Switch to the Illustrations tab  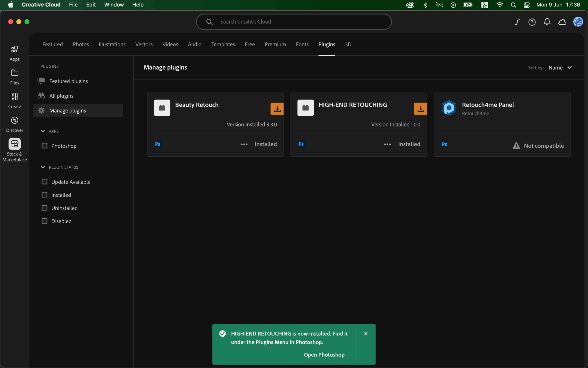tap(112, 44)
